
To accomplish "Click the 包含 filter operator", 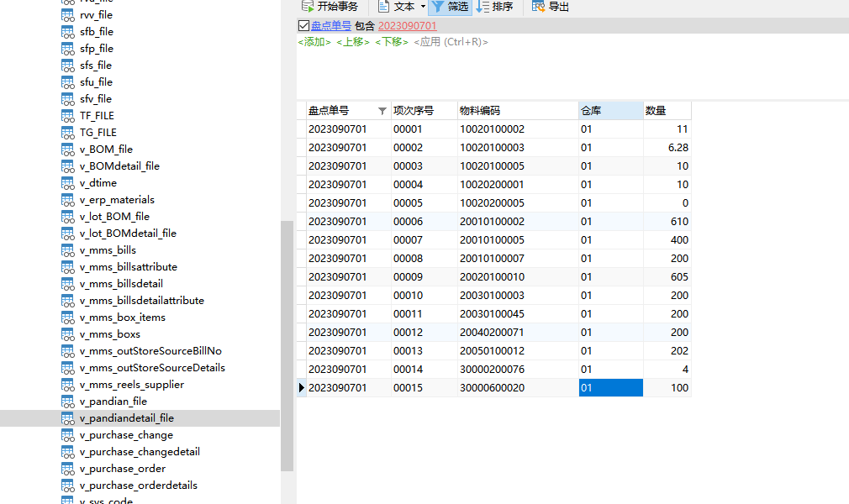I will [x=365, y=26].
